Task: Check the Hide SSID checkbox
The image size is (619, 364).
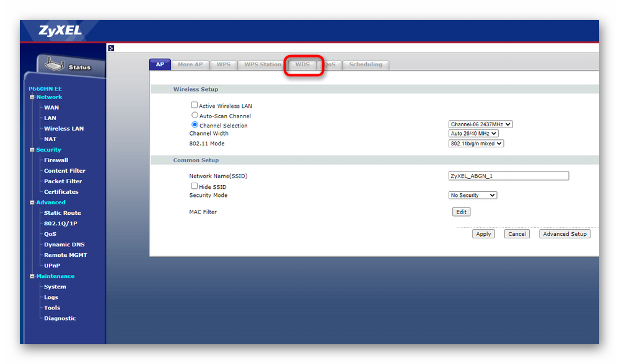Action: [195, 186]
